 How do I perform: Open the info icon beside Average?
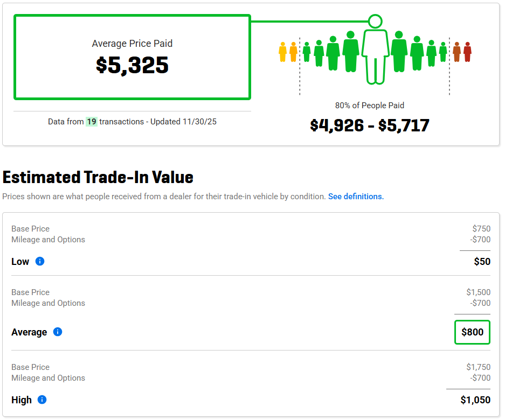click(58, 332)
